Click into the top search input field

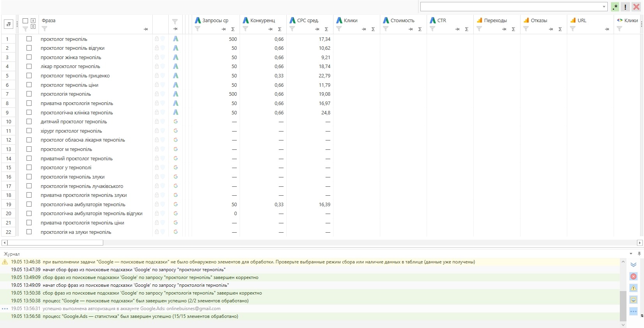(x=511, y=7)
